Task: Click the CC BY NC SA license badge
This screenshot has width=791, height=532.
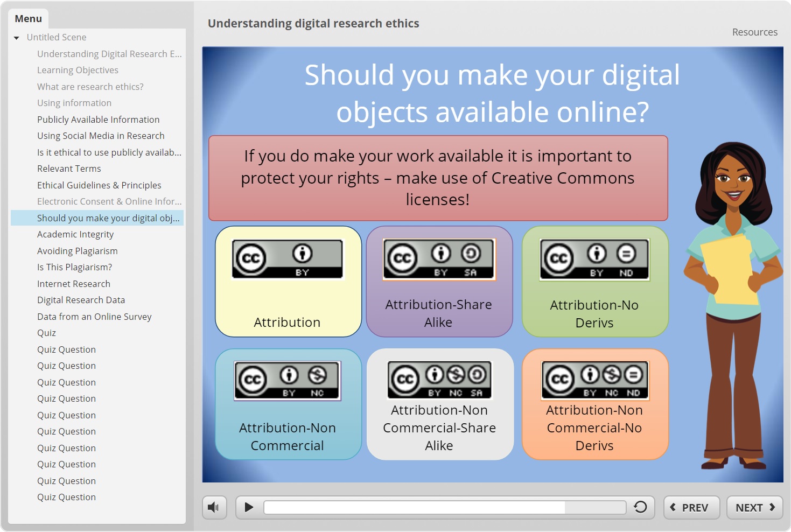Action: click(440, 380)
